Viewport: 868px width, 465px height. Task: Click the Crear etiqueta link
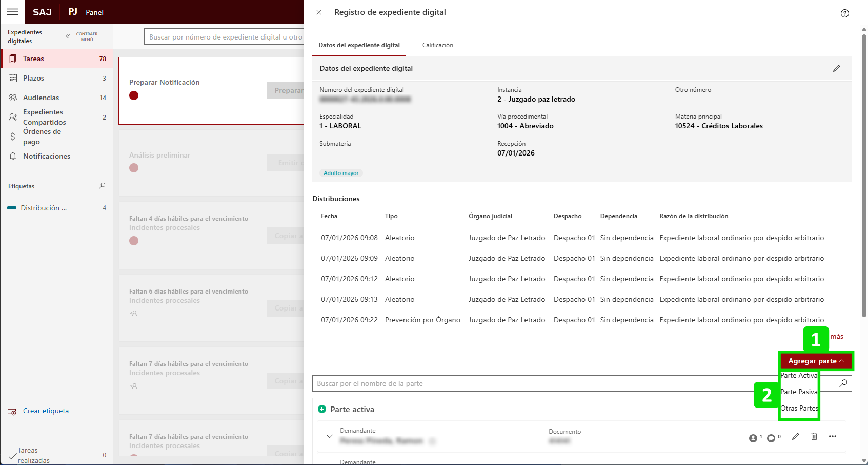coord(46,411)
